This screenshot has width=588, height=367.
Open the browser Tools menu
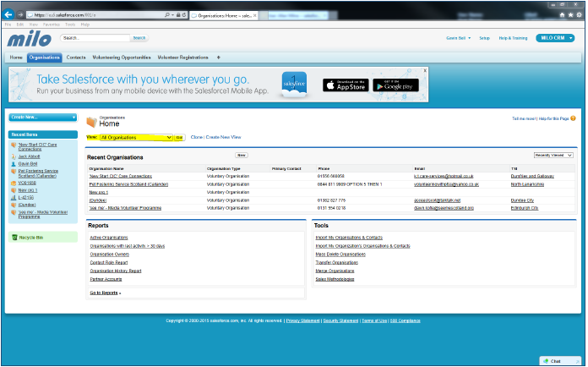(x=70, y=25)
